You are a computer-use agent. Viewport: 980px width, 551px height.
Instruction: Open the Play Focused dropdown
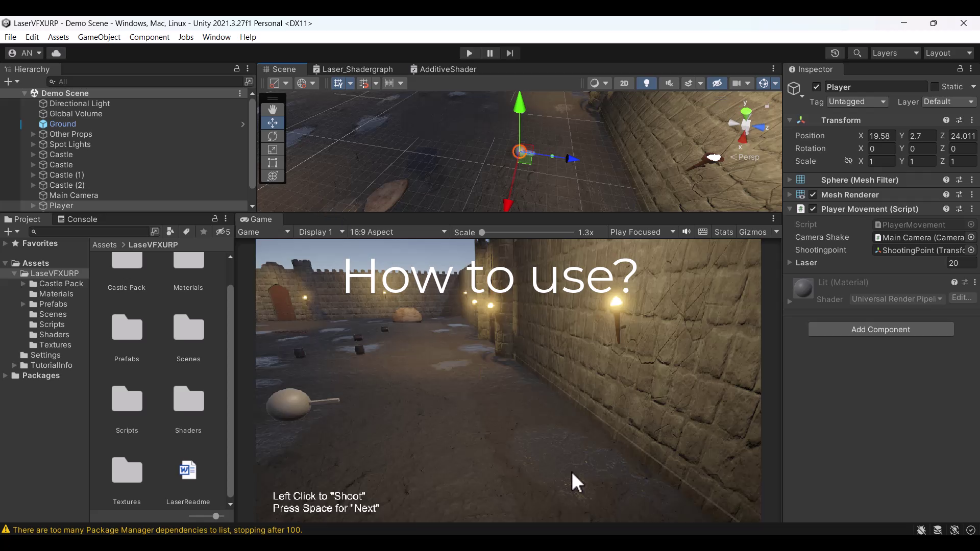(x=643, y=232)
